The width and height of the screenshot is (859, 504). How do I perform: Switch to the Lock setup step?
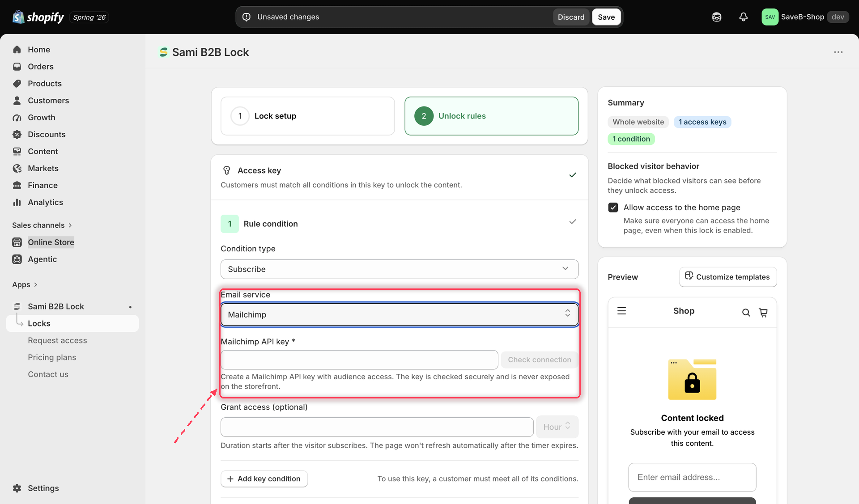coord(308,116)
